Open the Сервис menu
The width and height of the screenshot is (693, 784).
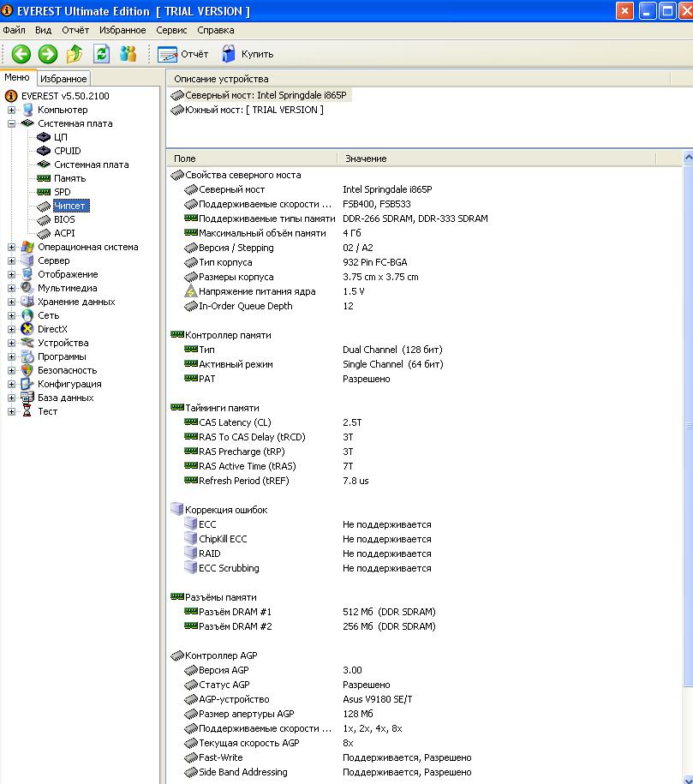click(x=171, y=30)
